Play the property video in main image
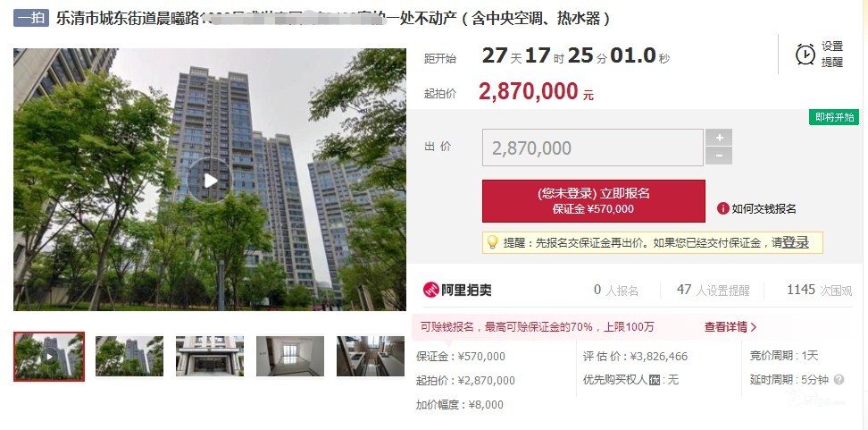The image size is (868, 430). (x=209, y=180)
